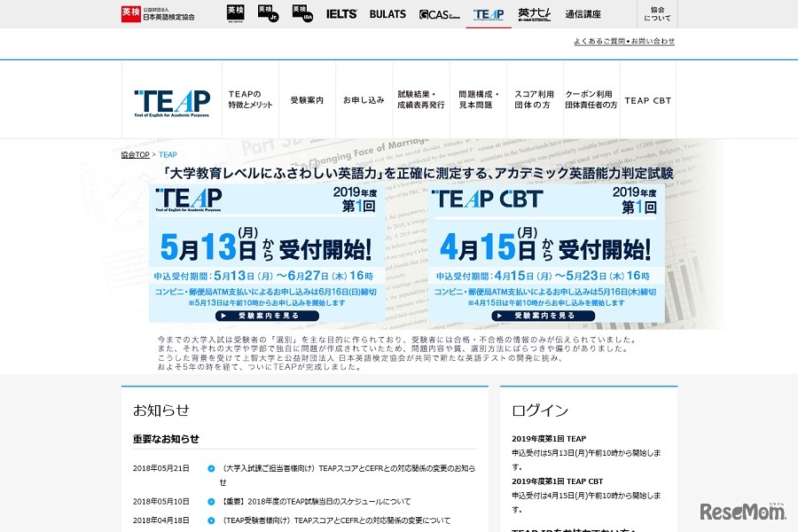Image resolution: width=798 pixels, height=532 pixels.
Task: Open 試験結果・成績表再発行 menu item
Action: [421, 99]
